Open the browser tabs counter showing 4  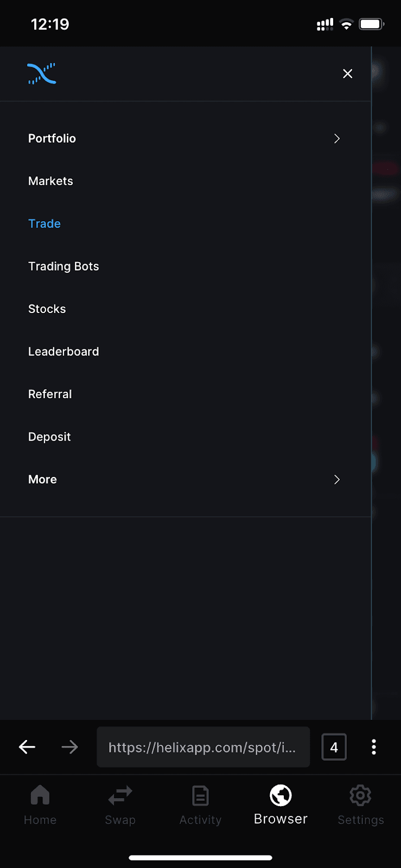pos(334,747)
